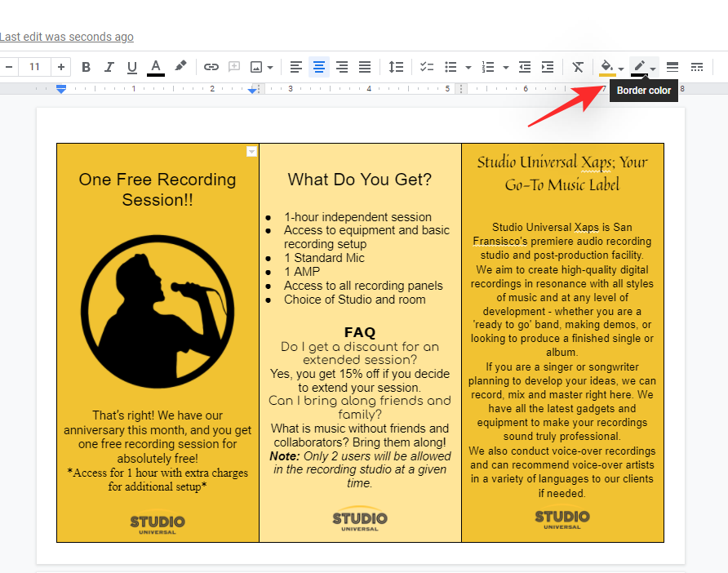
Task: Select the highlight color marker tool
Action: click(180, 67)
